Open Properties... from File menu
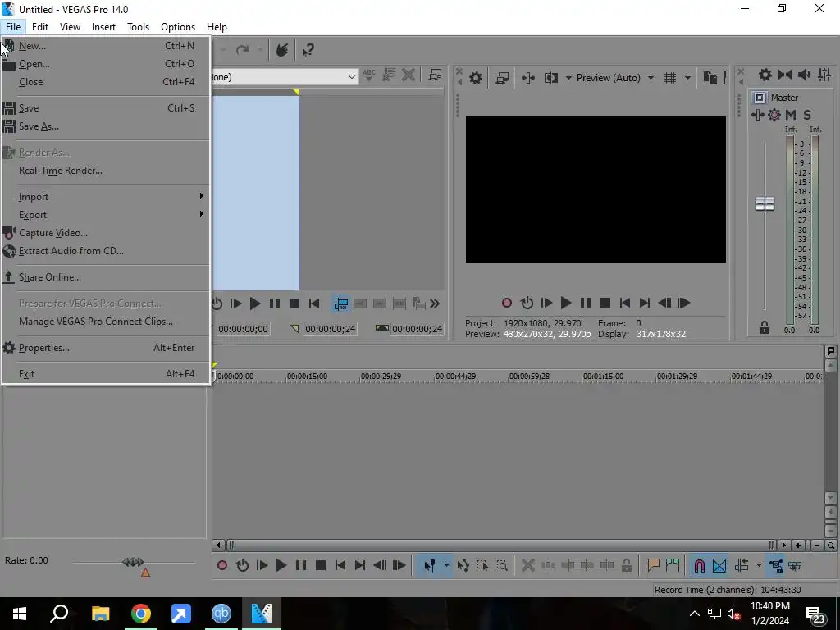 pyautogui.click(x=106, y=348)
